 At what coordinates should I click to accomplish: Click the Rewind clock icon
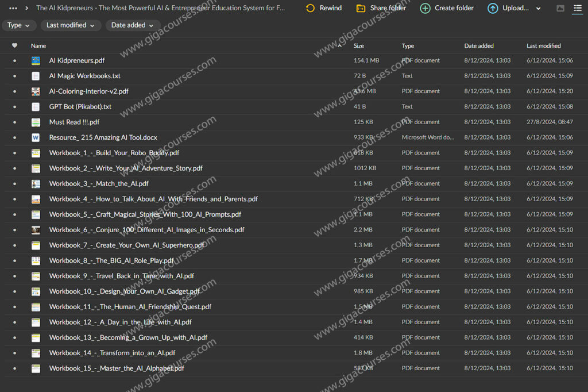coord(310,8)
